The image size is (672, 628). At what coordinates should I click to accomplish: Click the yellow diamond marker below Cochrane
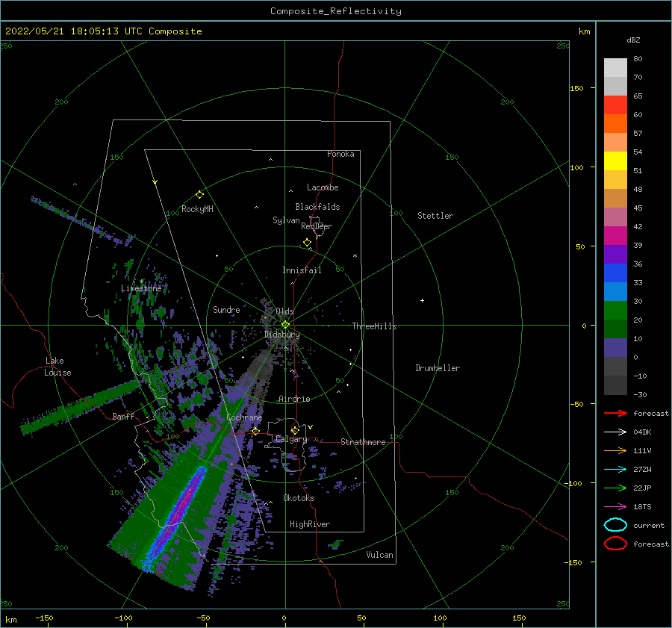pyautogui.click(x=255, y=431)
